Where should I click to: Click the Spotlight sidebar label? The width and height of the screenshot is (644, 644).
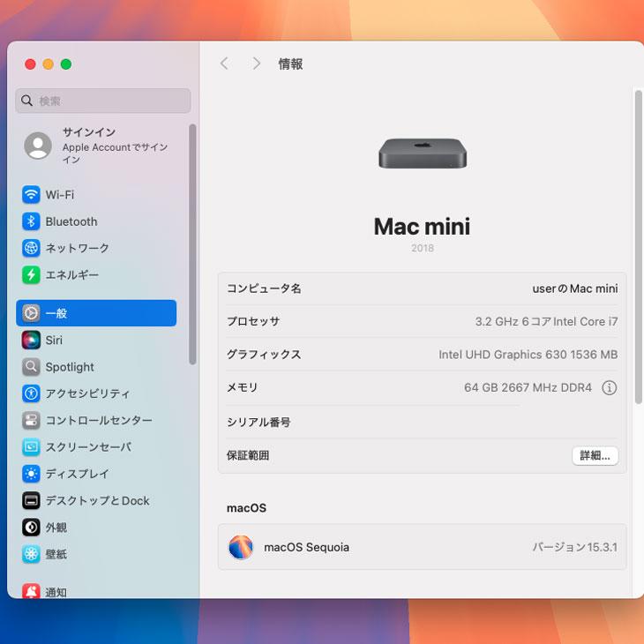(x=70, y=367)
